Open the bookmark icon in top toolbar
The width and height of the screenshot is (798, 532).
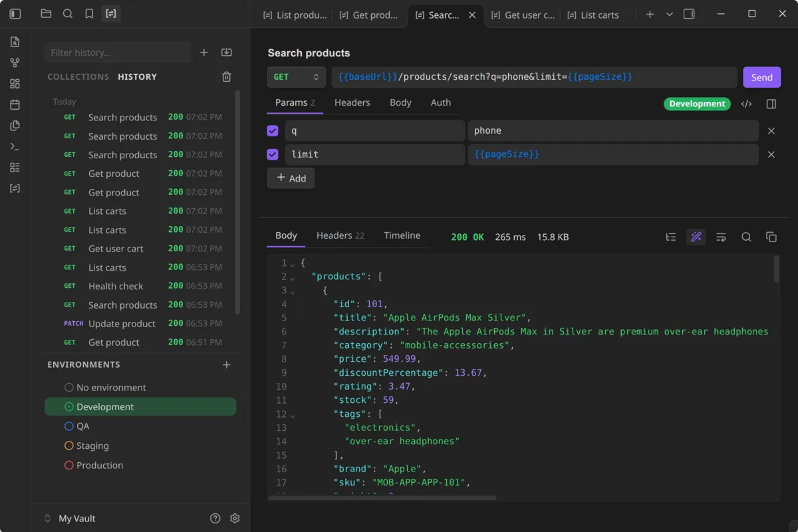pyautogui.click(x=89, y=14)
